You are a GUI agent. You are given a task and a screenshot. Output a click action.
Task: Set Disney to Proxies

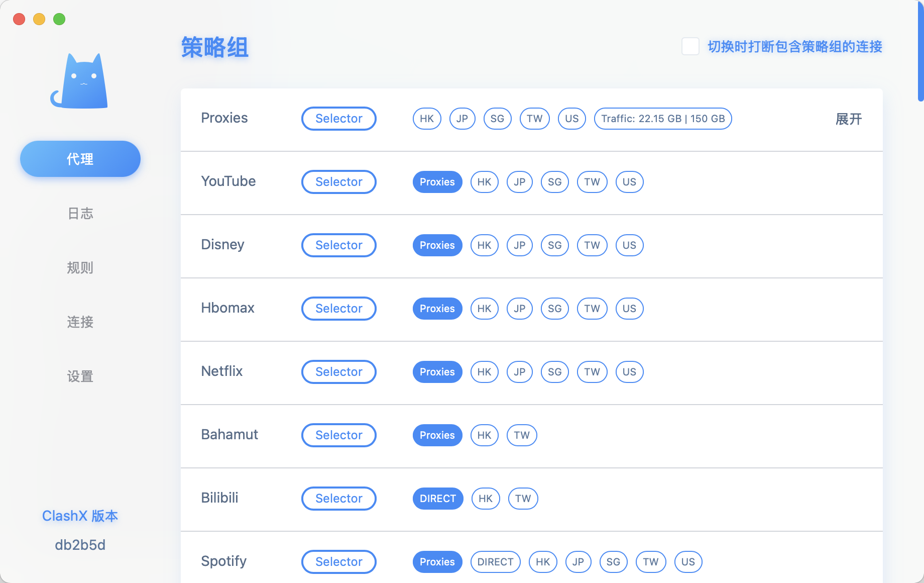(x=437, y=245)
